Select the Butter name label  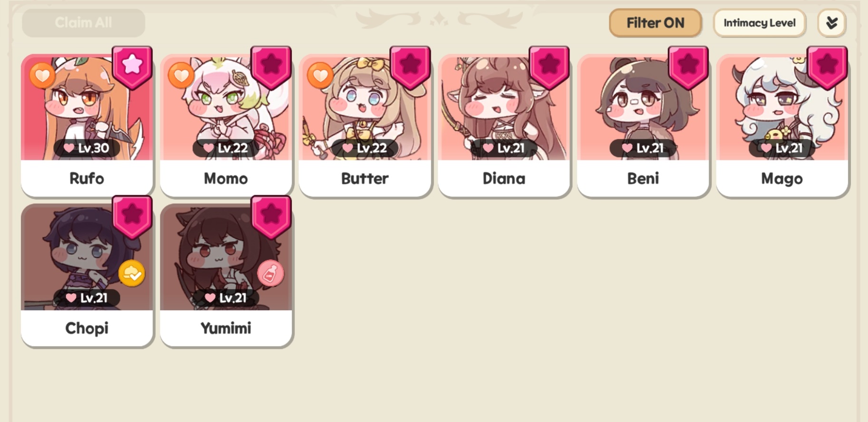pyautogui.click(x=365, y=178)
